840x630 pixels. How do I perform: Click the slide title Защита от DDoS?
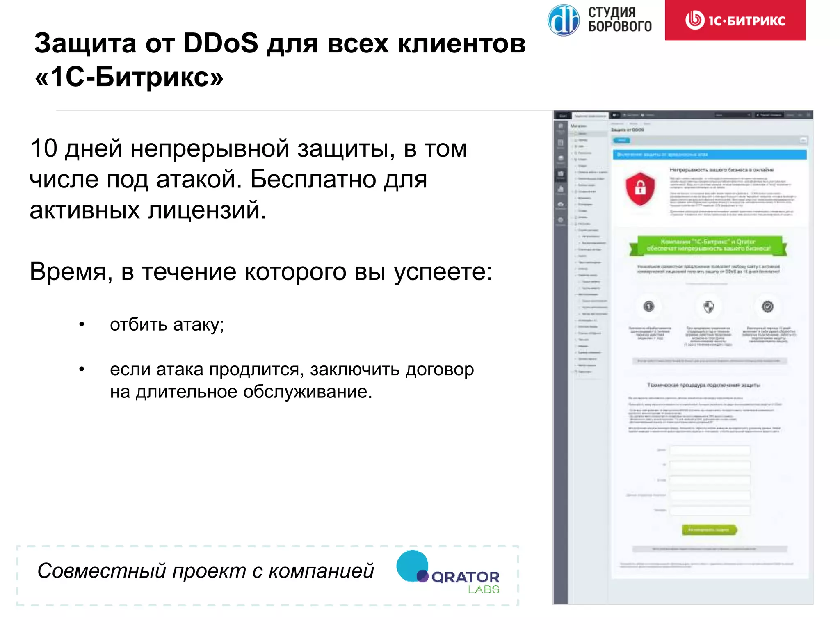click(x=280, y=60)
